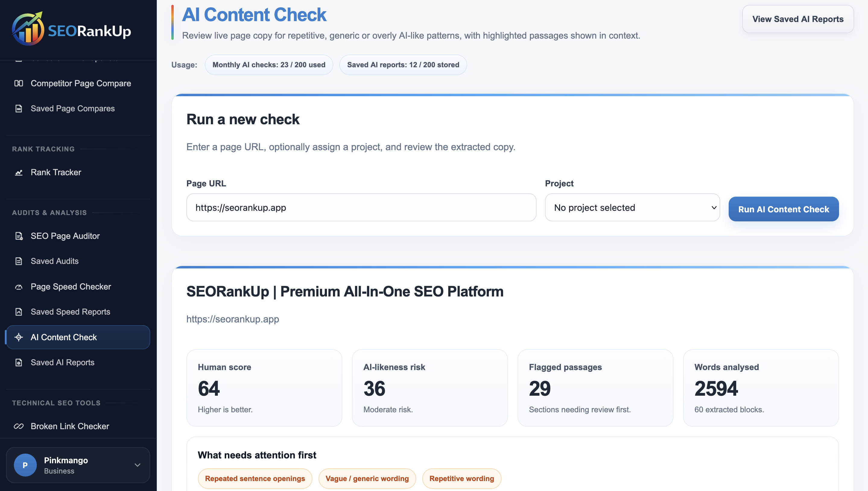Click the Saved Page Compares document icon
The image size is (868, 491).
click(18, 109)
